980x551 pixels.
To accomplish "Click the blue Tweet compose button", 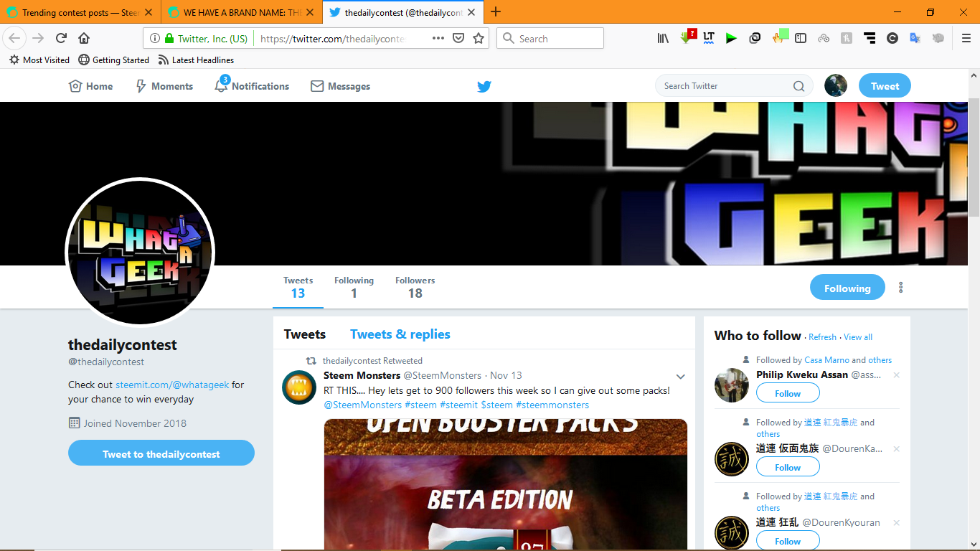I will (885, 85).
